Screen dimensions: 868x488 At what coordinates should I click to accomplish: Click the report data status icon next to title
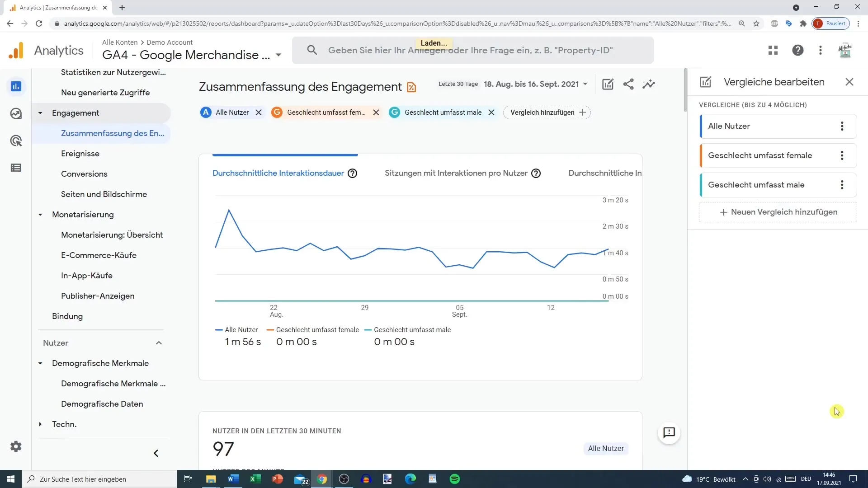(411, 87)
